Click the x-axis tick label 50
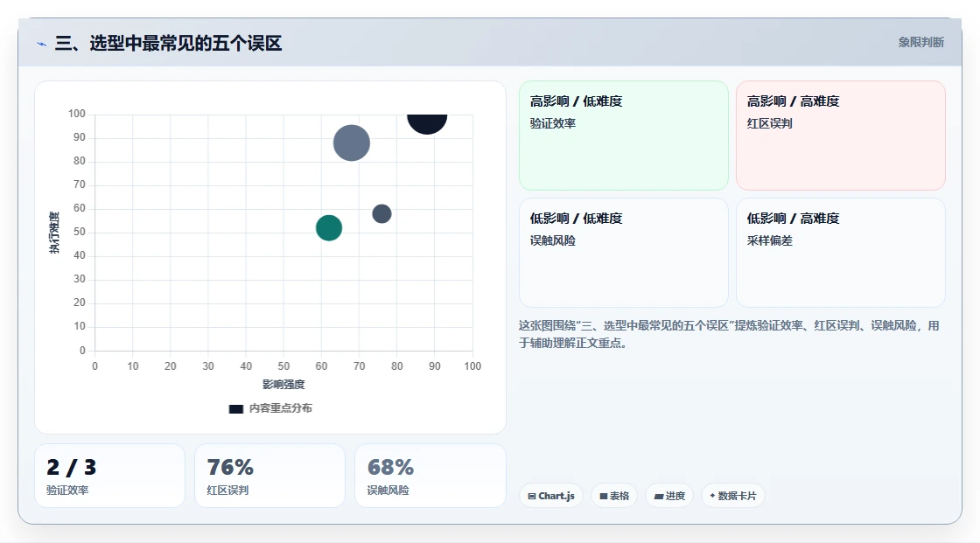Viewport: 980px width, 543px height. (283, 366)
